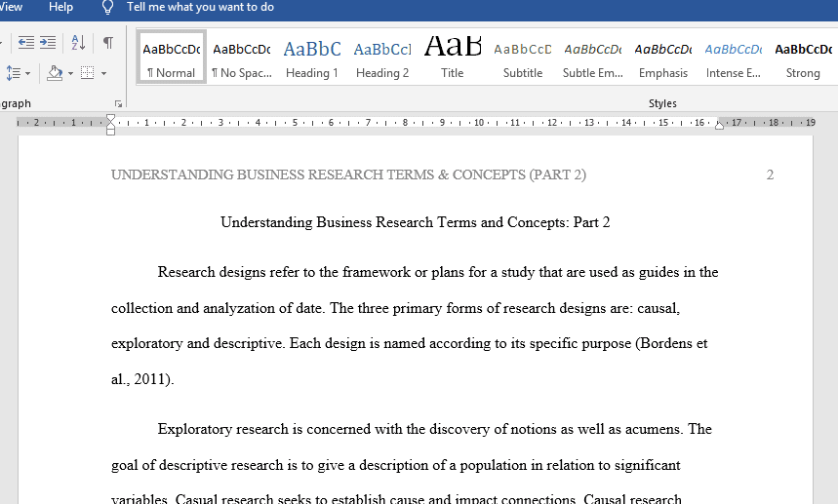The width and height of the screenshot is (838, 504).
Task: Open the Borders dropdown arrow
Action: point(103,73)
